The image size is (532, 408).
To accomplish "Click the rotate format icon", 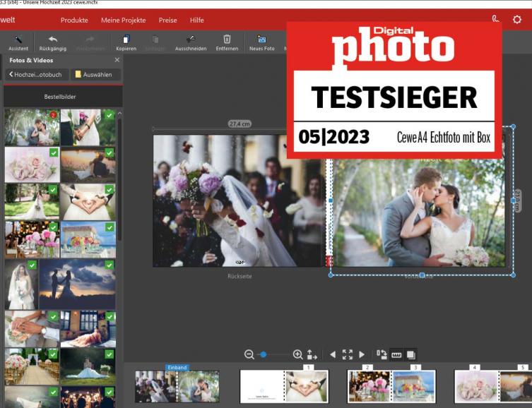I will [x=382, y=354].
